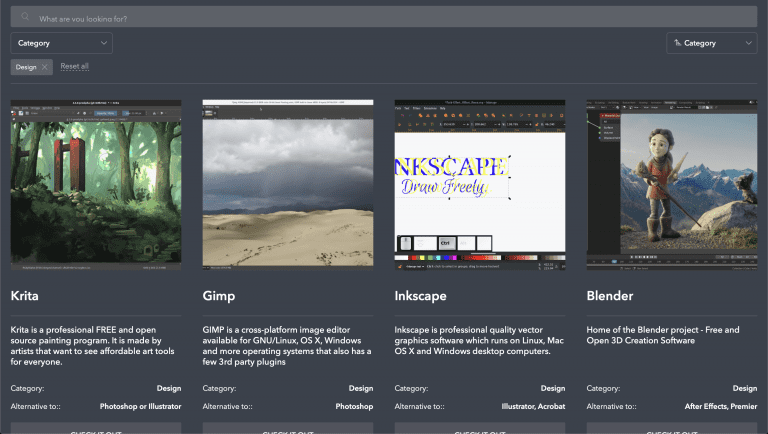The width and height of the screenshot is (768, 434).
Task: Click 'Illustrator, Acrobat' alternative text
Action: coord(533,406)
